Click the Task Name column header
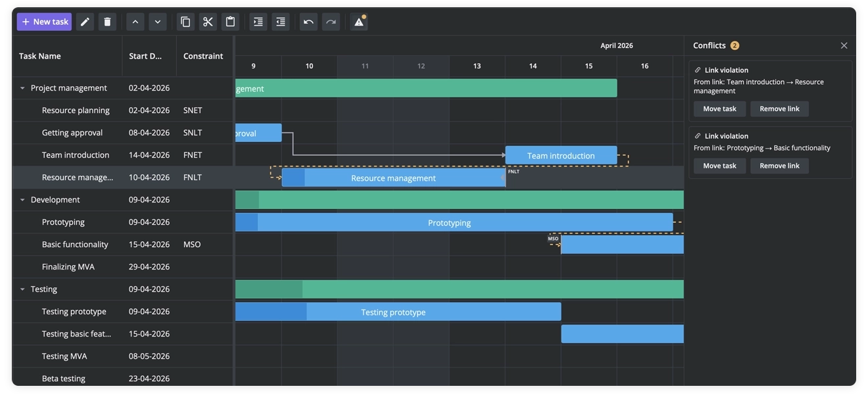 [67, 56]
